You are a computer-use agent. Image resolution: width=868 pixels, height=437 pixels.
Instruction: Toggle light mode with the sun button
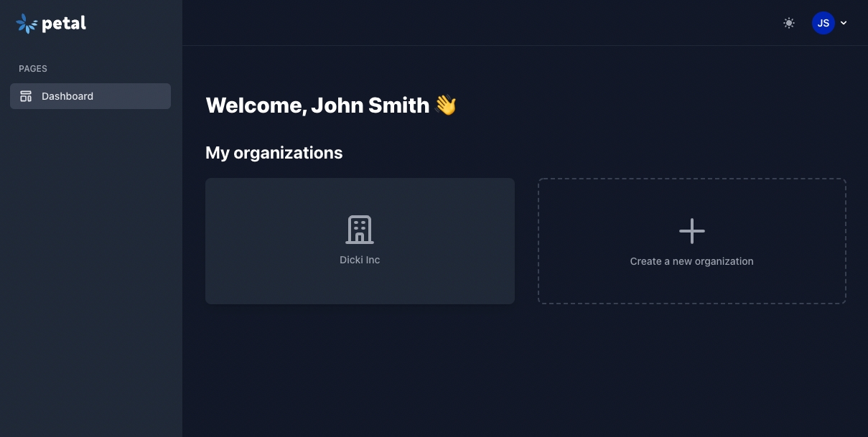[789, 23]
